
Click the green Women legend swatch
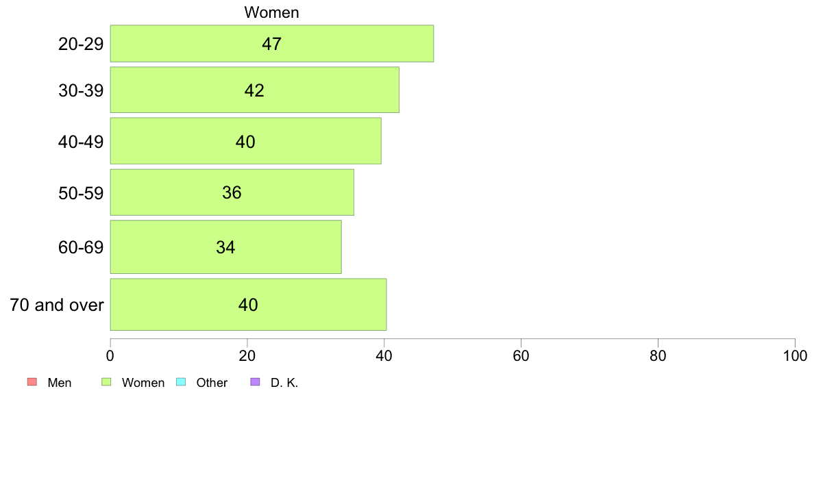(106, 382)
